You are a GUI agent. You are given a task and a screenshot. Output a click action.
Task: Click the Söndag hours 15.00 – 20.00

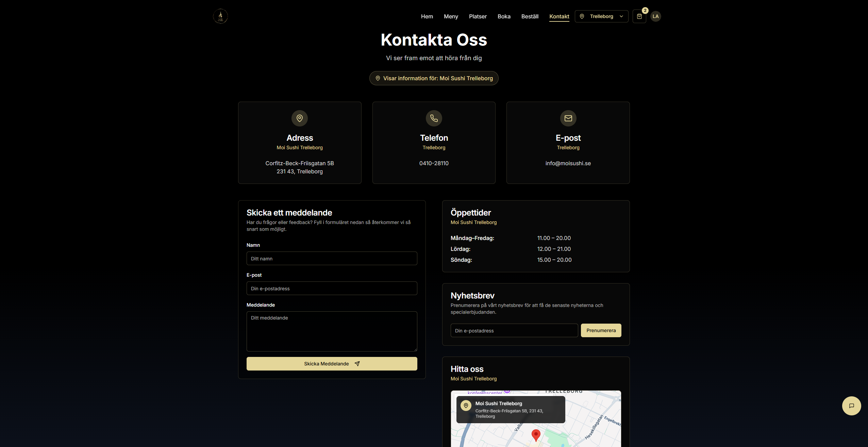click(x=554, y=260)
